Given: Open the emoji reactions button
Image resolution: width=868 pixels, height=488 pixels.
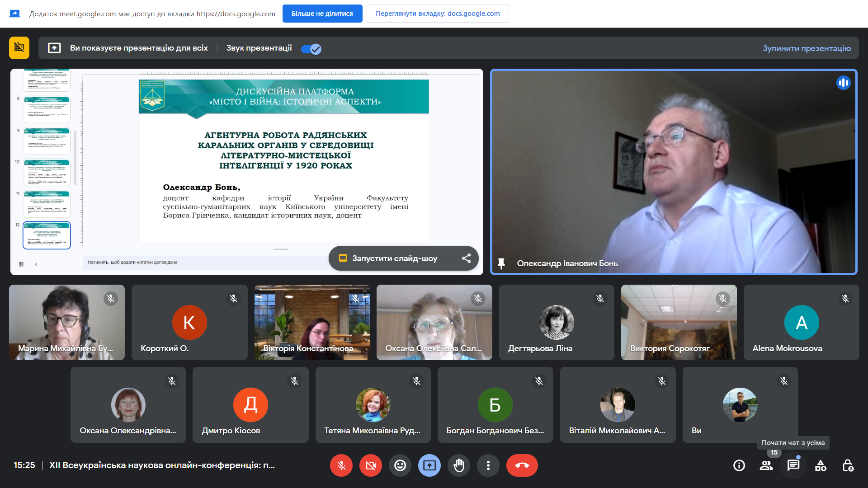Looking at the screenshot, I should pyautogui.click(x=400, y=465).
